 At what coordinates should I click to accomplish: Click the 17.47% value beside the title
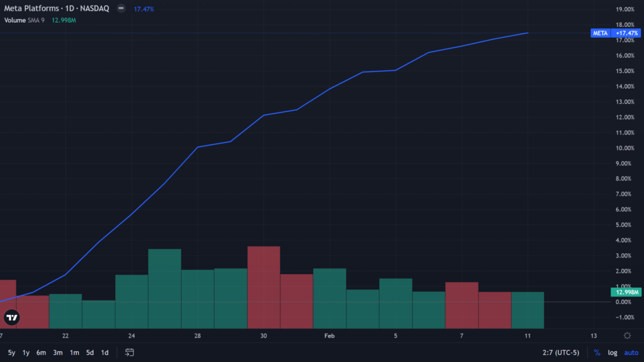coord(144,9)
